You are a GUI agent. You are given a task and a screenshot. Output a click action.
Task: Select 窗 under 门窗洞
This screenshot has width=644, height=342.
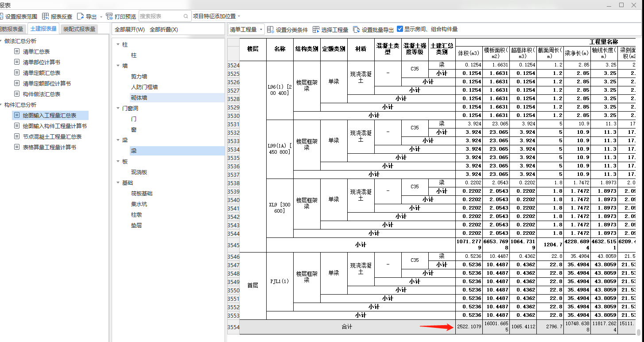coord(134,130)
